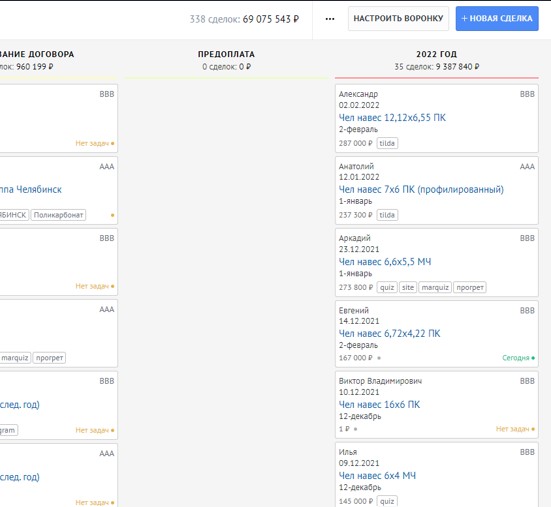Select the 2022 год column header
This screenshot has height=507, width=551.
pos(436,54)
